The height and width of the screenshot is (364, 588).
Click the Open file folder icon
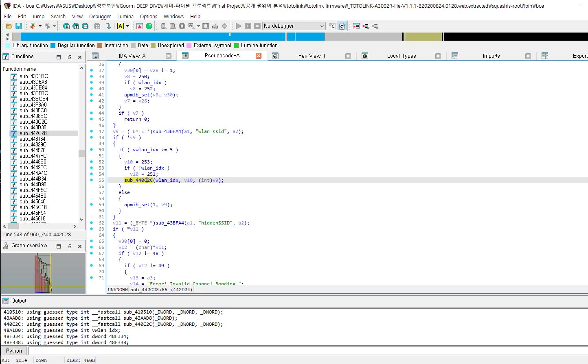click(9, 26)
